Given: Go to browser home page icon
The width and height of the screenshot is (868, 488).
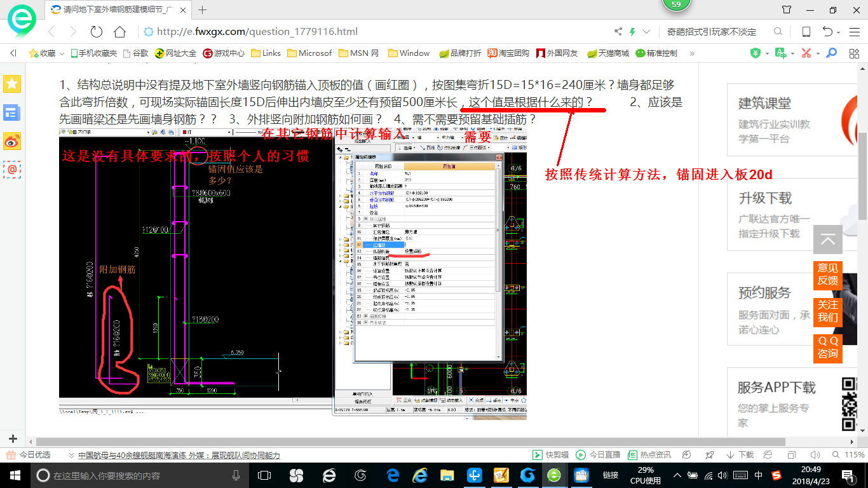Looking at the screenshot, I should coord(119,32).
